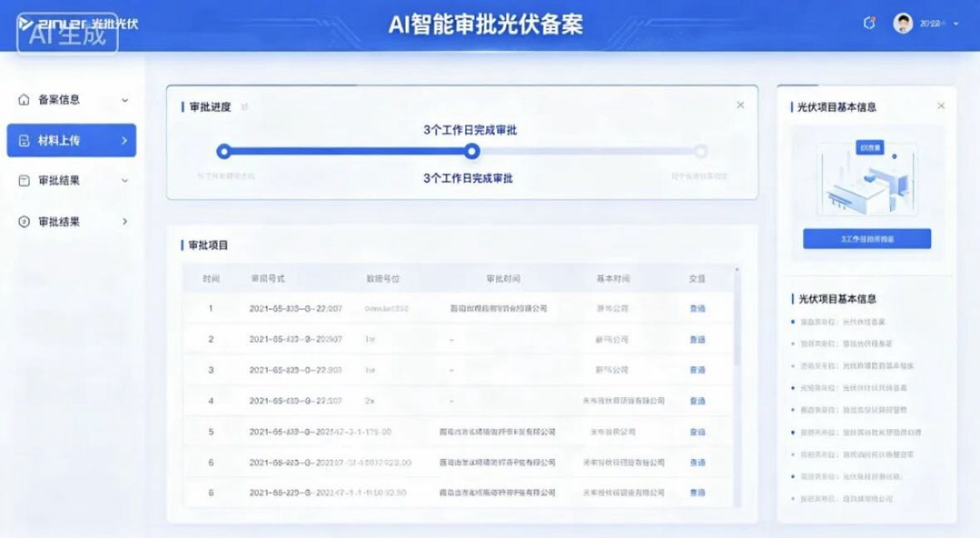The height and width of the screenshot is (538, 980).
Task: Expand the user account dropdown arrow
Action: (956, 24)
